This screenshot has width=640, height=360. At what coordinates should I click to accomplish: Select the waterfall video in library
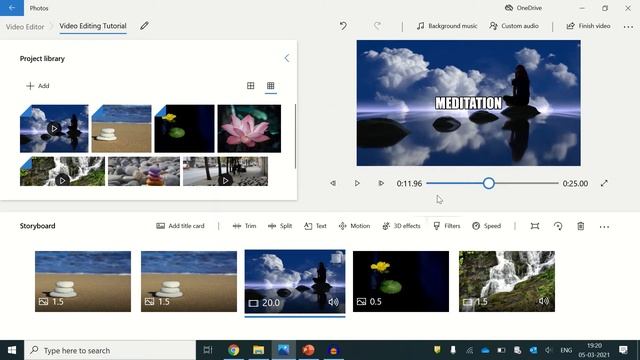tap(62, 171)
